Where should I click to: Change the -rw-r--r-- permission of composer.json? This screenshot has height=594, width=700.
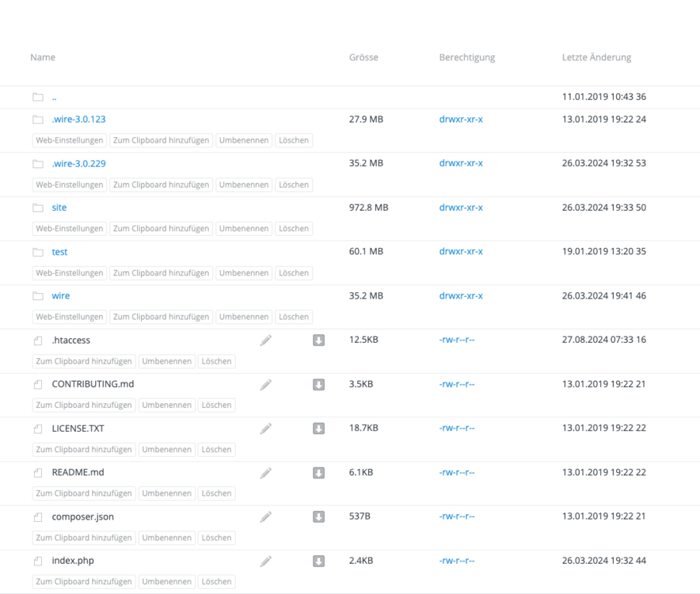tap(457, 517)
